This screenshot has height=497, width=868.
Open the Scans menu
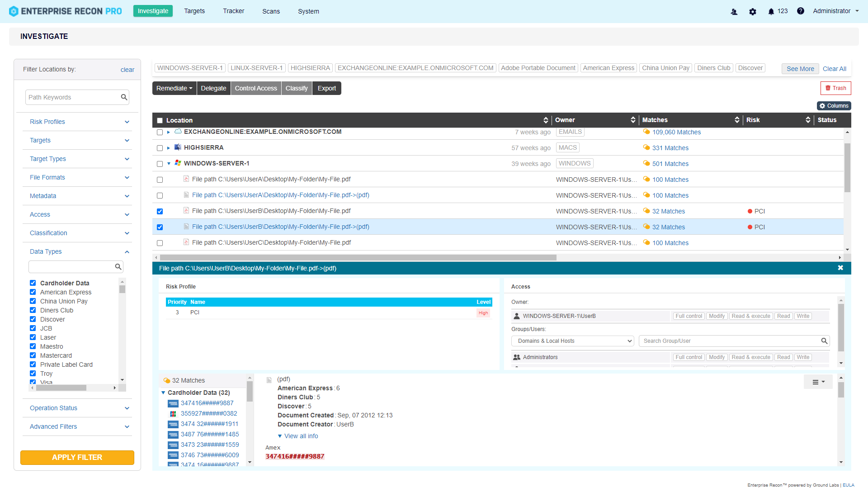point(270,11)
